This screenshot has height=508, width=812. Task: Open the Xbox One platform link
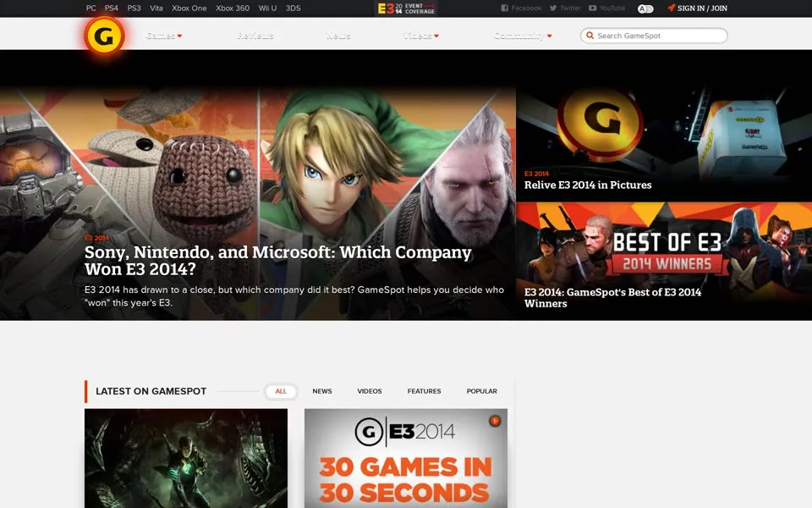click(x=189, y=8)
